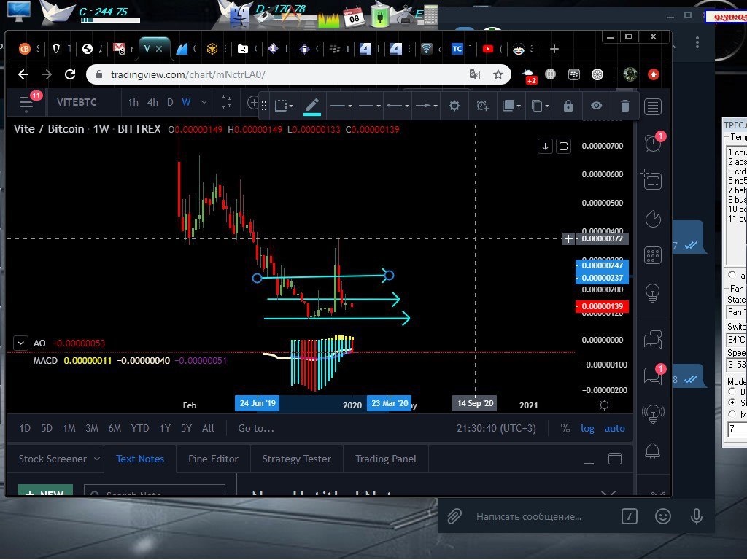Viewport: 747px width, 560px height.
Task: Open a new browser tab
Action: click(x=554, y=49)
